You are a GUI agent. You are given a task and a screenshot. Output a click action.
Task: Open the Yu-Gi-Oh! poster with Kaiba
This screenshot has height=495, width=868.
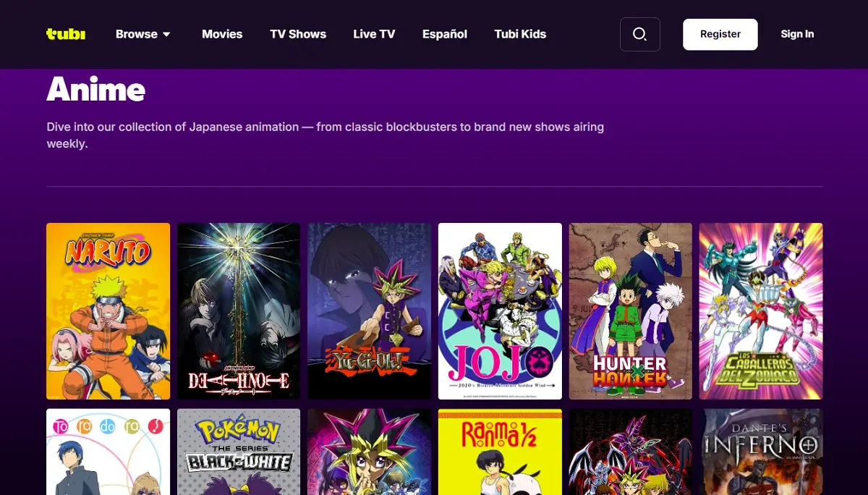coord(370,311)
